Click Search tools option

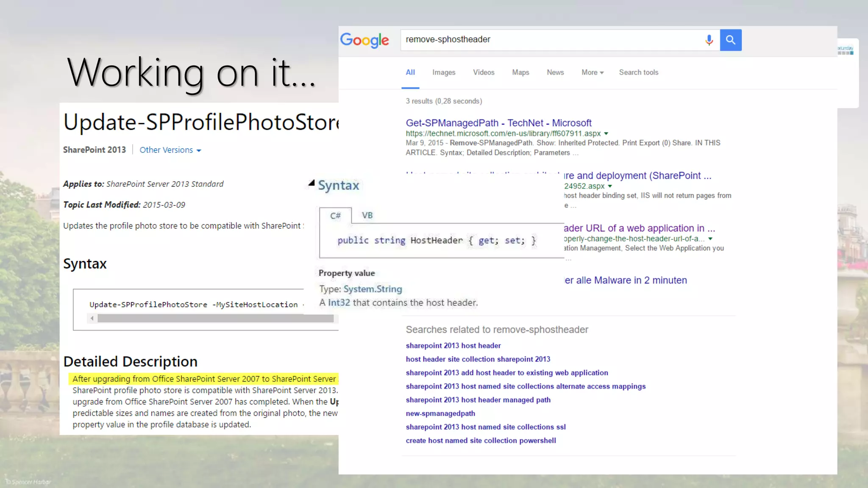point(638,72)
